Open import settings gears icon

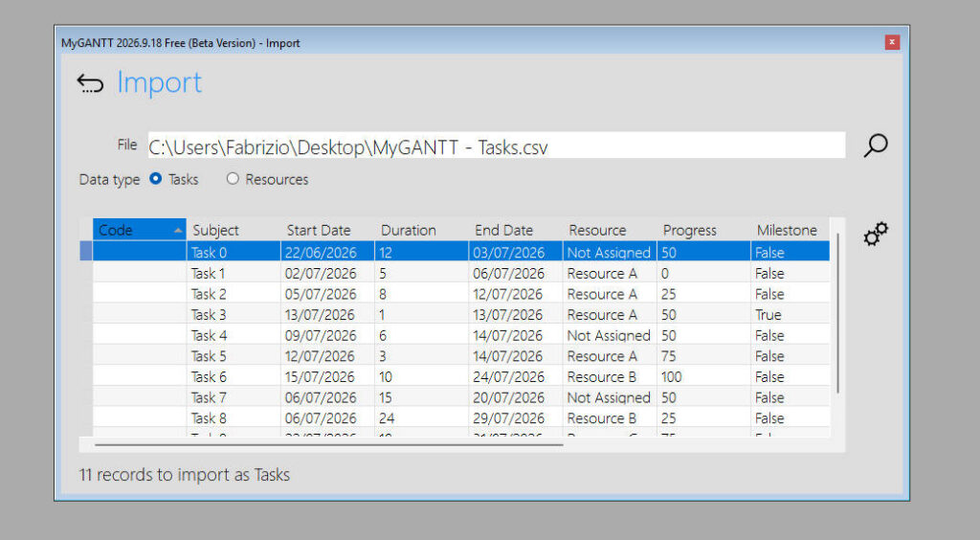876,234
